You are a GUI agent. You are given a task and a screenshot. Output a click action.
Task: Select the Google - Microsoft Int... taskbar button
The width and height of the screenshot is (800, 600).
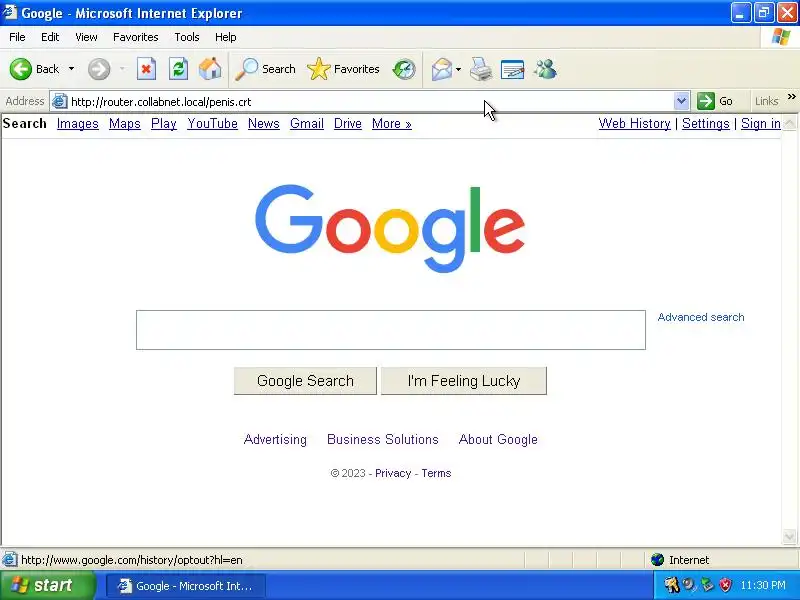pos(187,586)
